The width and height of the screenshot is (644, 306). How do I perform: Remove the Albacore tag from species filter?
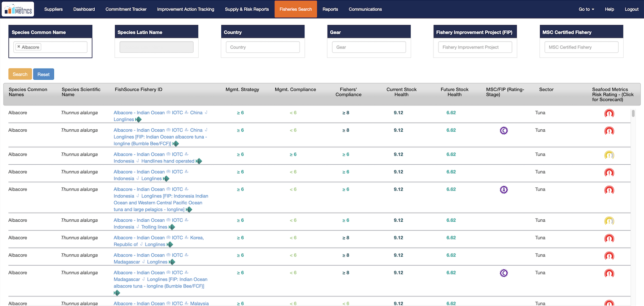coord(18,47)
